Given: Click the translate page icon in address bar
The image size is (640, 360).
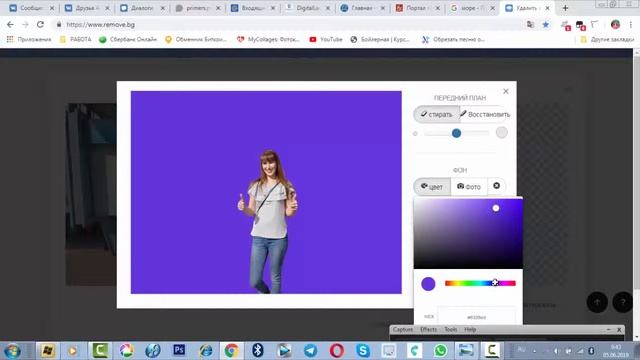Looking at the screenshot, I should pos(530,24).
